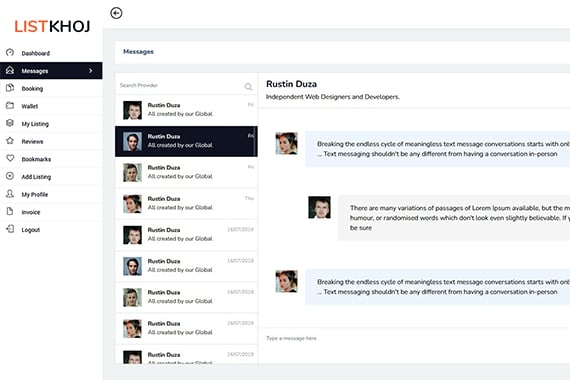Go to My Profile menu label
This screenshot has height=380, width=570.
click(35, 194)
